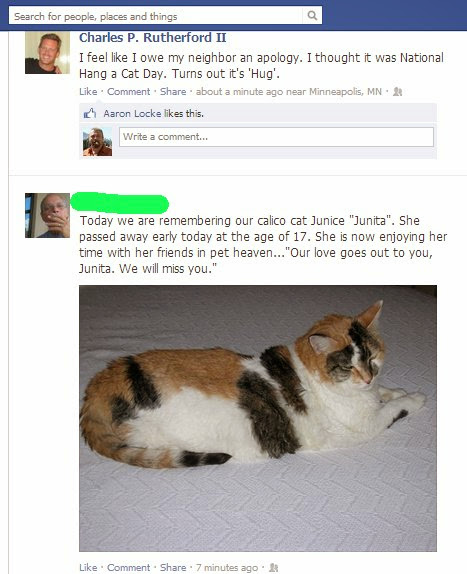This screenshot has height=574, width=467.
Task: Open Charles P. Rutherford II's profile name link
Action: coord(153,37)
